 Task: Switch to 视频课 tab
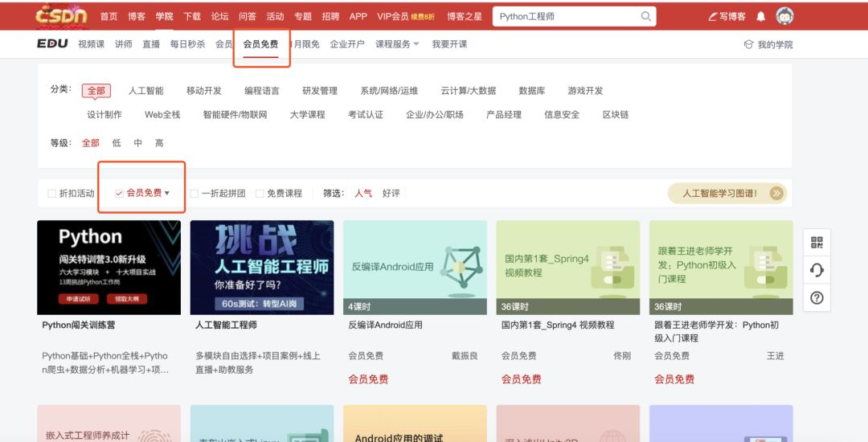pyautogui.click(x=92, y=44)
